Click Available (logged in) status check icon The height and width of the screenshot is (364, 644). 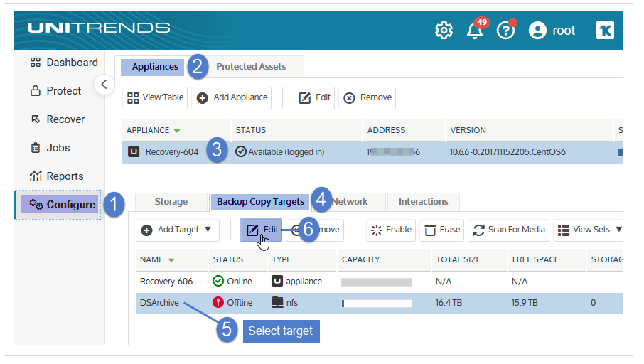point(241,152)
